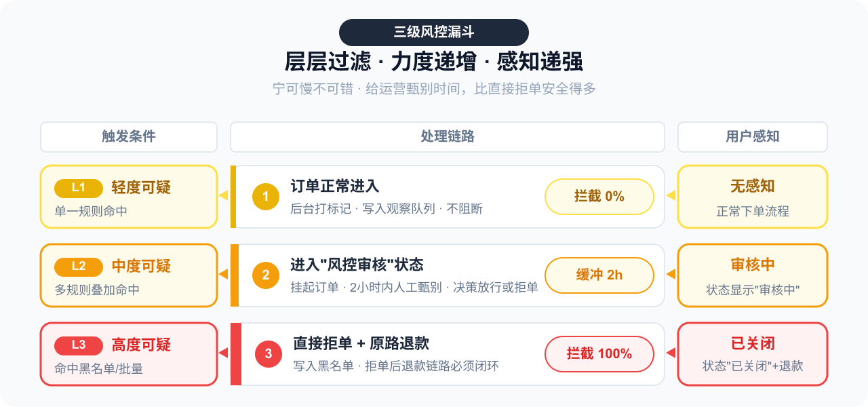Click the yellow number 1 circle icon
This screenshot has width=868, height=407.
[266, 197]
